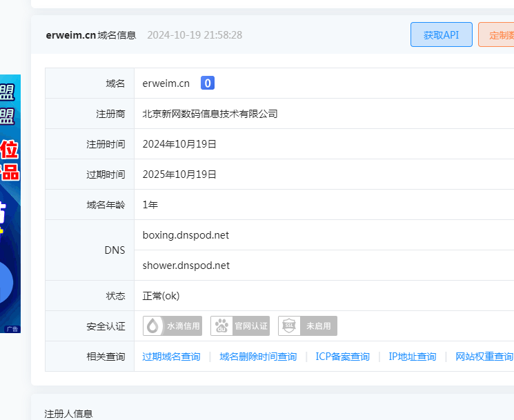Click the 注册时间 row label

click(106, 144)
